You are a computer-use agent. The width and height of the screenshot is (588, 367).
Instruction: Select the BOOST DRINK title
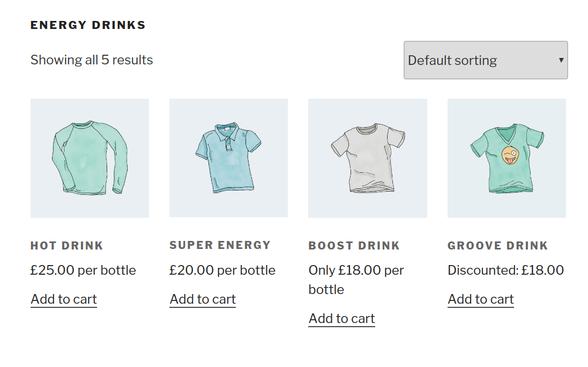click(x=354, y=245)
